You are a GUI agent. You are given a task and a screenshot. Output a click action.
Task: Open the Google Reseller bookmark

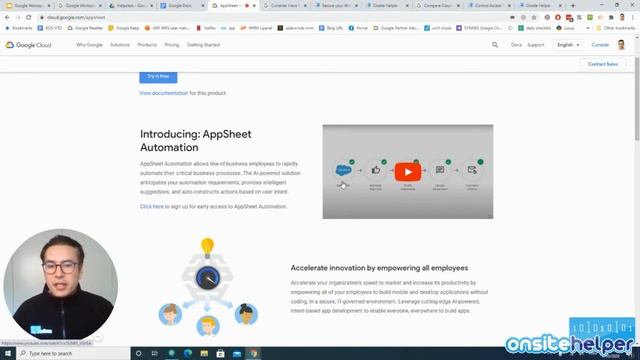click(85, 28)
